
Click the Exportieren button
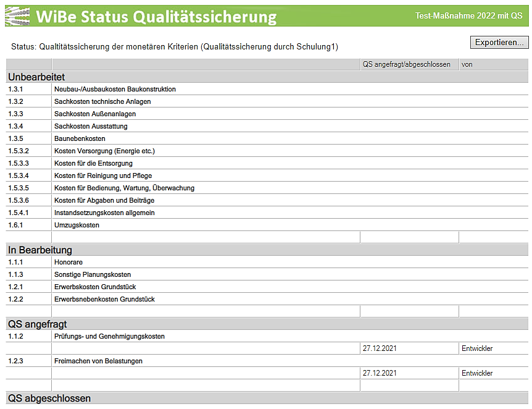(499, 43)
